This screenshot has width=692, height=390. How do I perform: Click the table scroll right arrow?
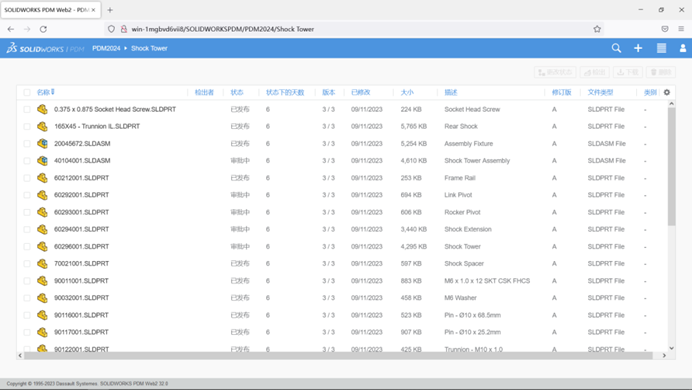pos(664,355)
